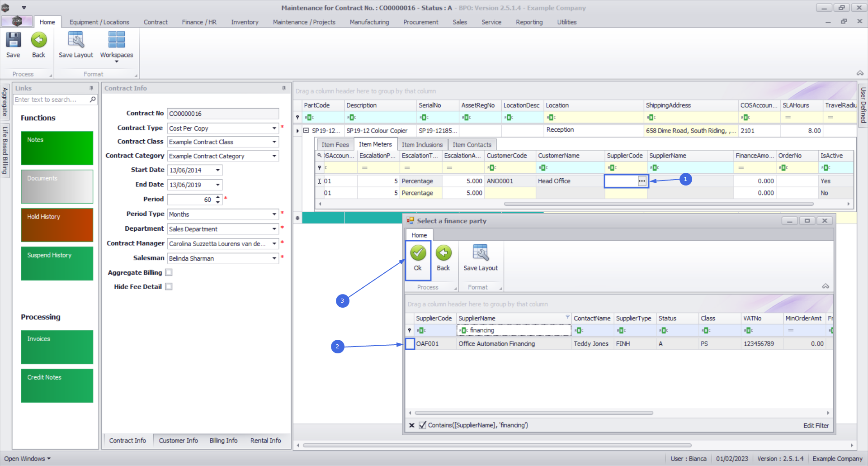Click Back arrow in finance party dialog
The height and width of the screenshot is (466, 868).
pos(443,253)
